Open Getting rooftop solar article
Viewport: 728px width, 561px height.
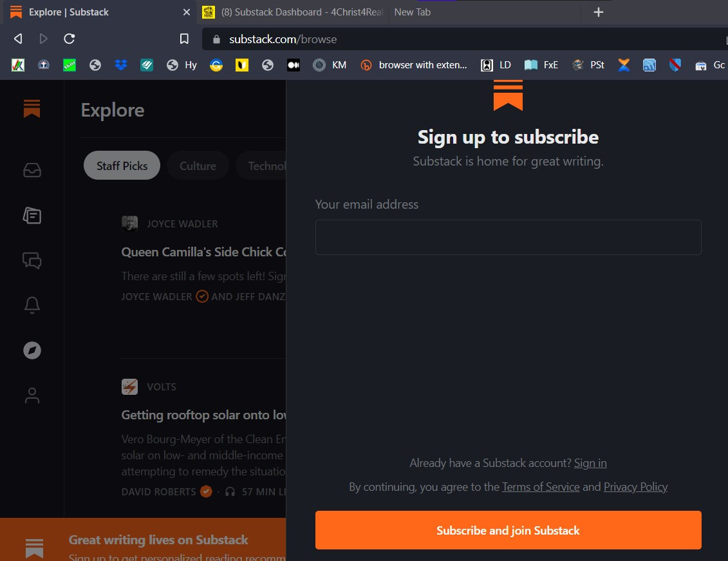tap(203, 415)
